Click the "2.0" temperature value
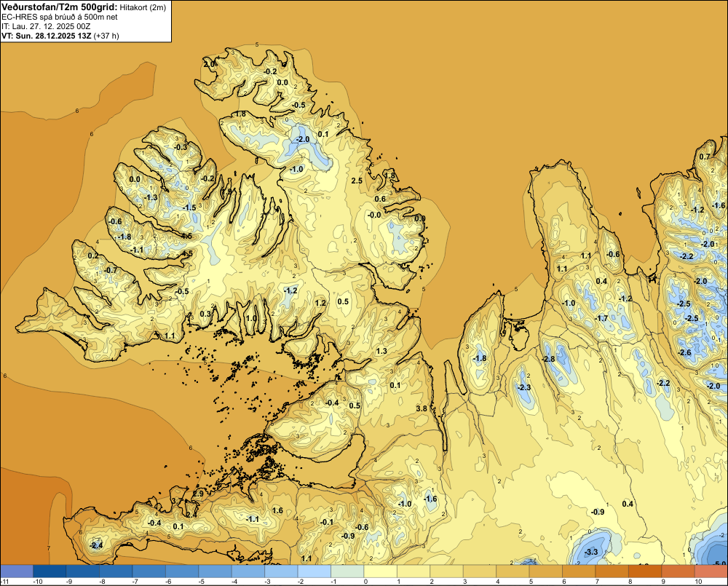Viewport: 728px width, 586px height. (209, 64)
